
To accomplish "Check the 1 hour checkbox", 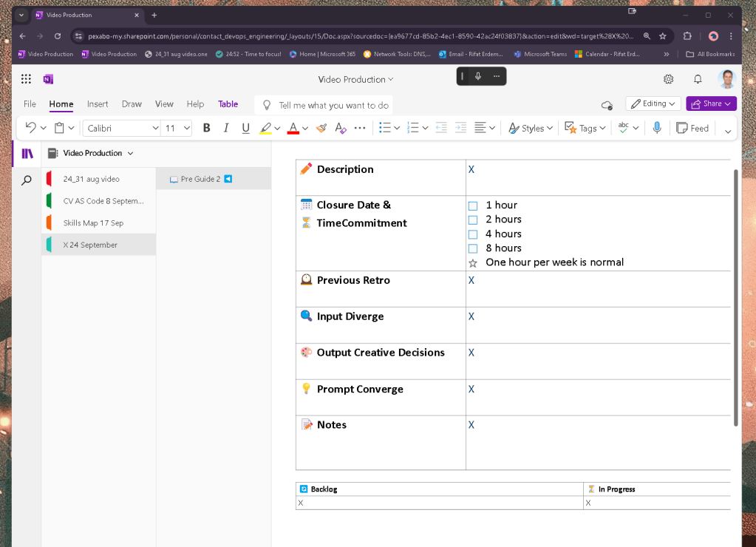I will coord(473,206).
